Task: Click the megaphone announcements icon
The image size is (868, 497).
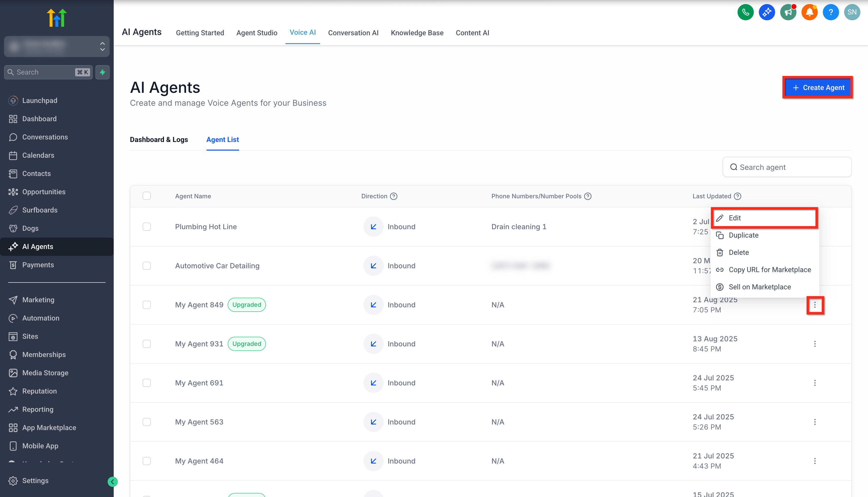Action: (788, 13)
